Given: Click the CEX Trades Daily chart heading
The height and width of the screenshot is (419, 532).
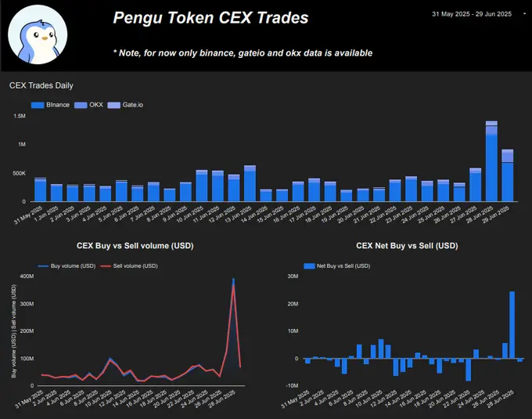Looking at the screenshot, I should click(41, 85).
